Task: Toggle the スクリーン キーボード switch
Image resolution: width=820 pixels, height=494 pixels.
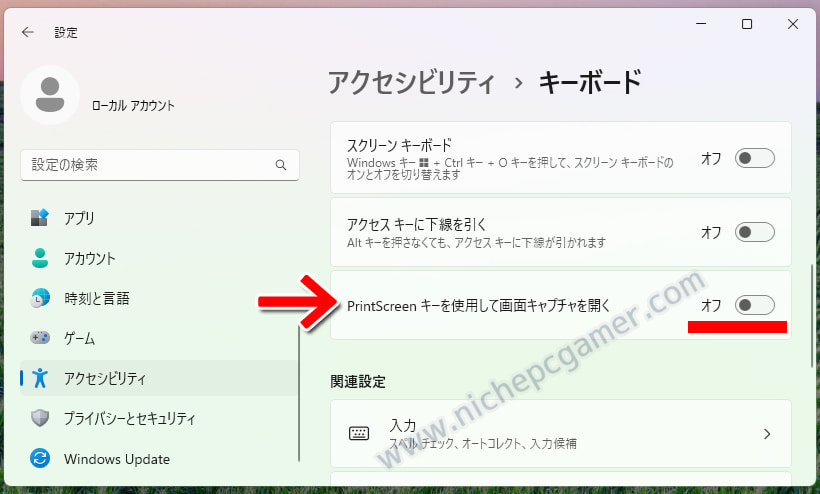Action: [755, 158]
